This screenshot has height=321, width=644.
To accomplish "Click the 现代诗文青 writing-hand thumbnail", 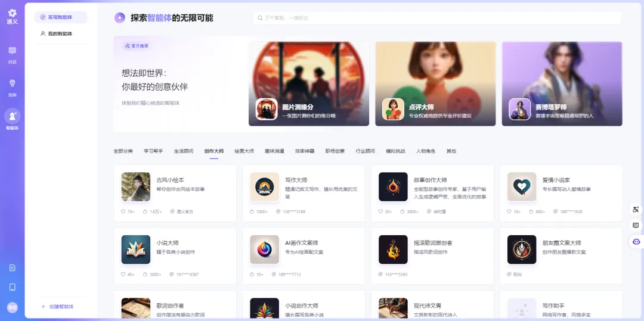I will [x=393, y=309].
